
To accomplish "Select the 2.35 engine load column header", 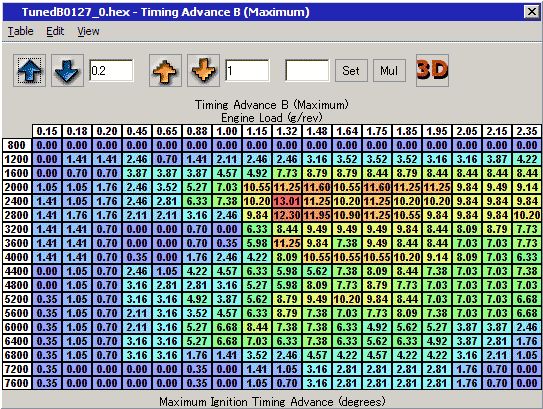I will click(x=527, y=131).
